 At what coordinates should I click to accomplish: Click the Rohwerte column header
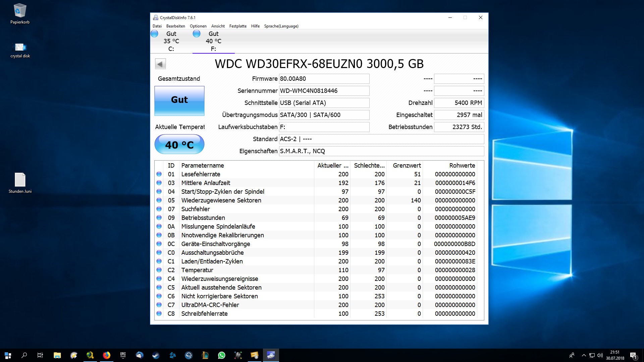[x=462, y=166]
